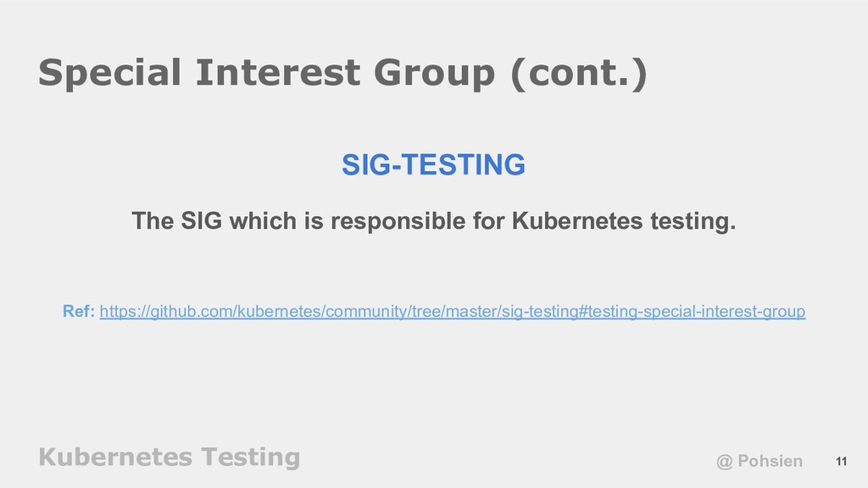Click the word "Testing" in the footer
Screen dimensions: 868x488
click(x=250, y=457)
